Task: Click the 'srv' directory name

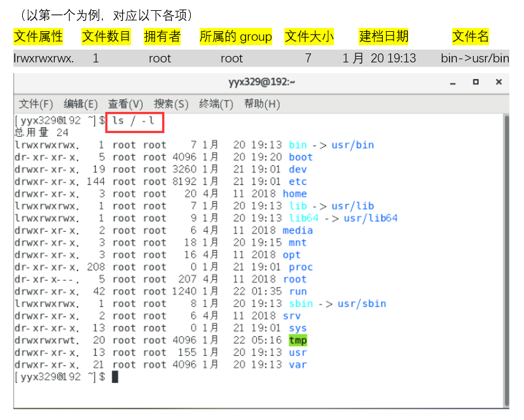Action: coord(292,316)
